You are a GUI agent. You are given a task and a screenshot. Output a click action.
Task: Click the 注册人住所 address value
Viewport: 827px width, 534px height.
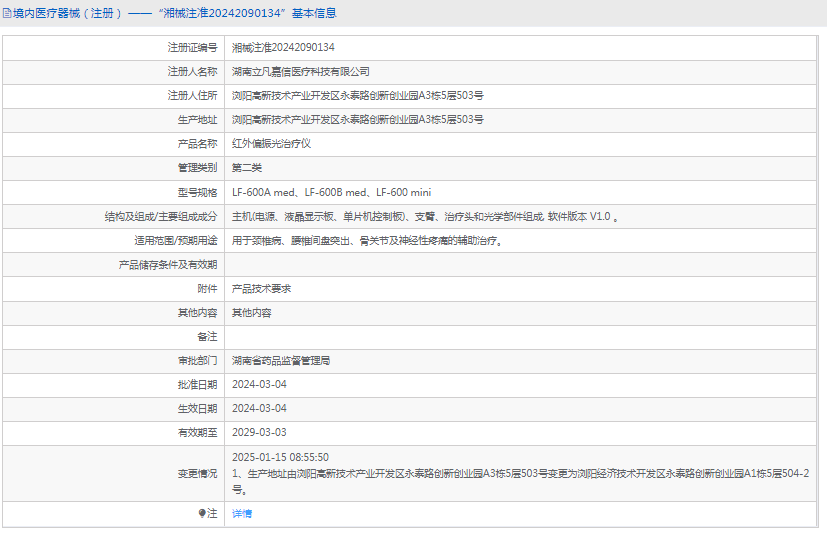point(358,96)
